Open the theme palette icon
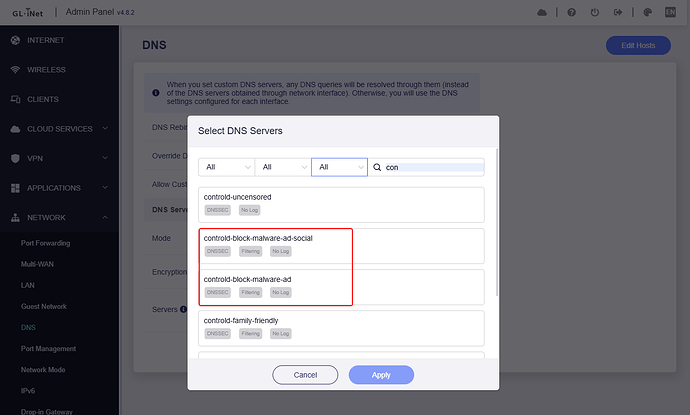 click(647, 13)
